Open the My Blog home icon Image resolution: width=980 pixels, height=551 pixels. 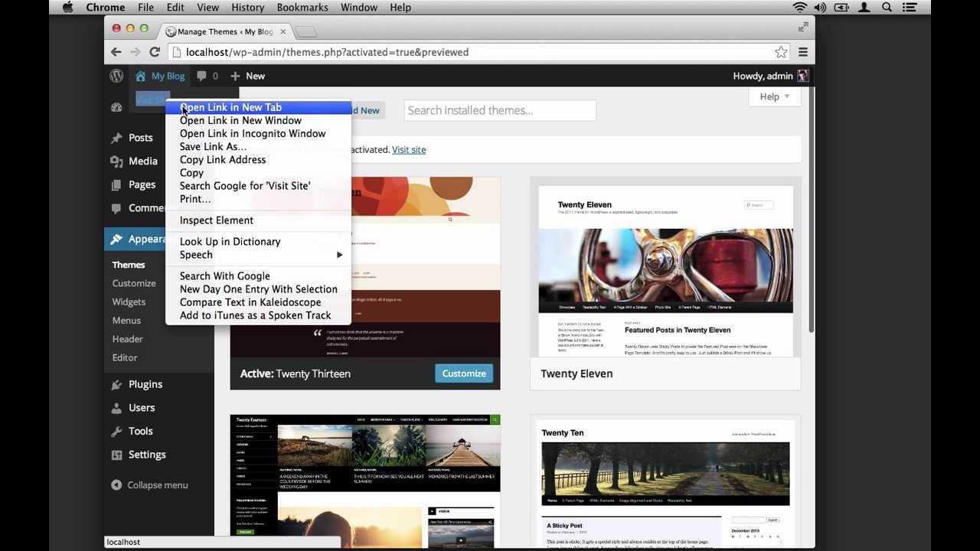[x=140, y=76]
